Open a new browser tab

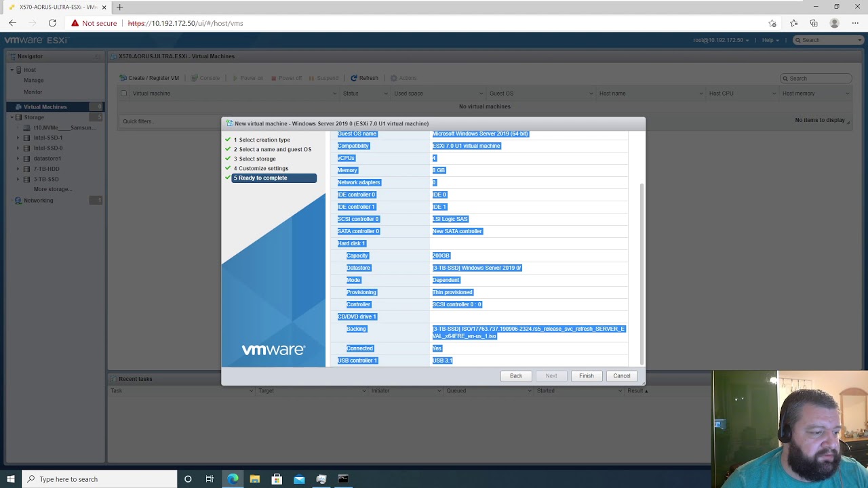(x=120, y=7)
